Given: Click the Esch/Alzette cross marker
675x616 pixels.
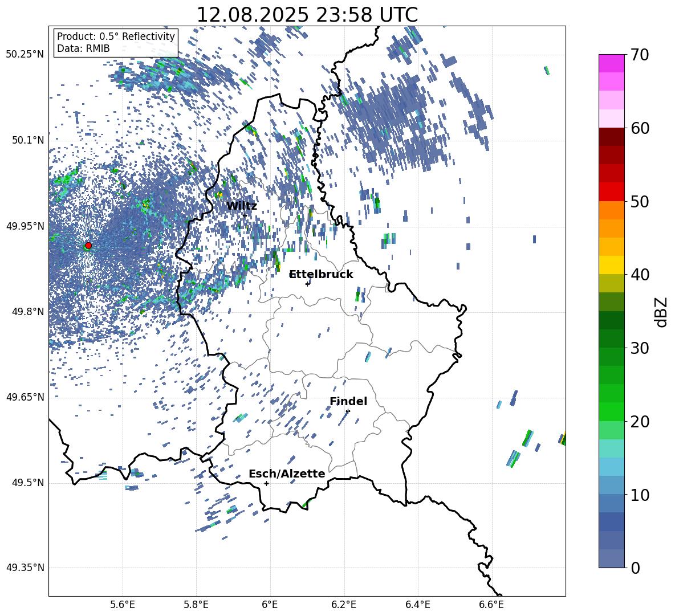Looking at the screenshot, I should click(x=266, y=483).
